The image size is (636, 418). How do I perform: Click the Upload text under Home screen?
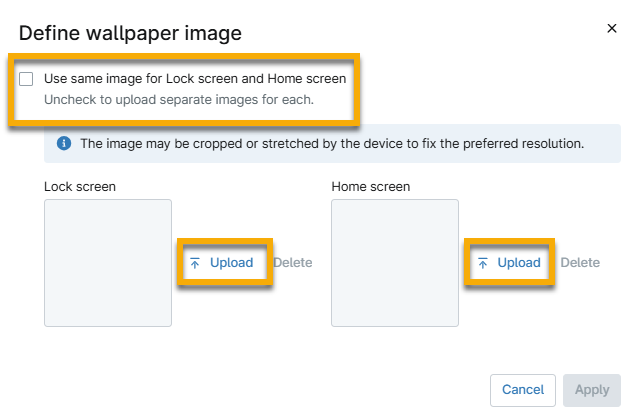[519, 263]
